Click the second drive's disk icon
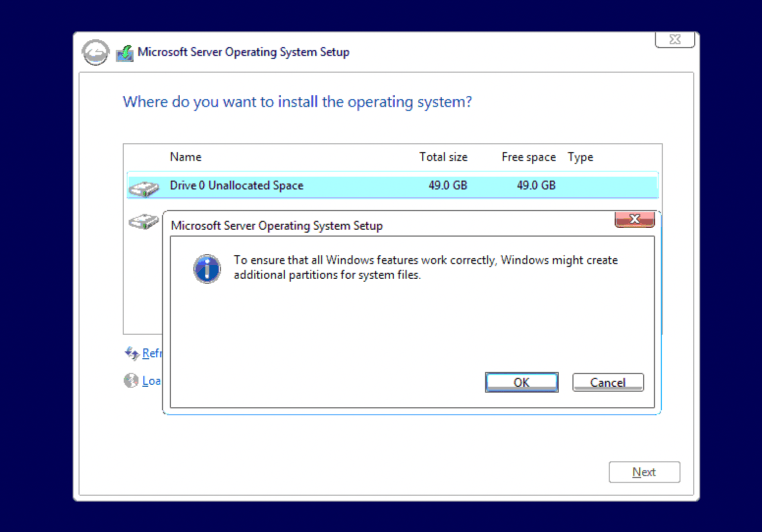The height and width of the screenshot is (532, 762). pyautogui.click(x=144, y=221)
